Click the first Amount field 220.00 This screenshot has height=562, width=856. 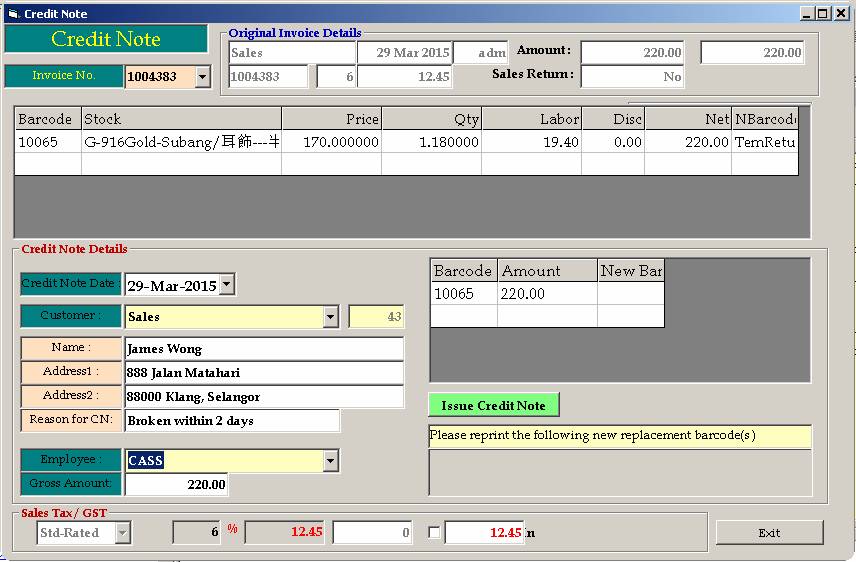pyautogui.click(x=632, y=53)
